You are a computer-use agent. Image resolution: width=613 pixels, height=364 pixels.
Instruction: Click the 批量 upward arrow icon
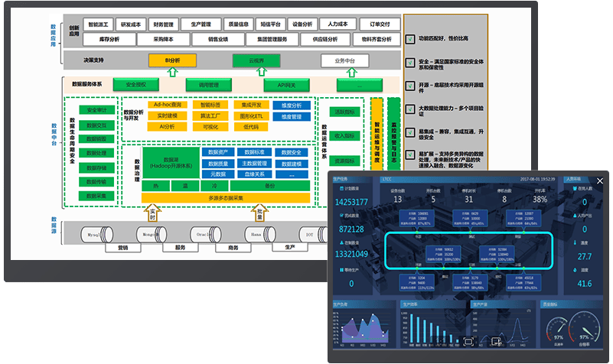click(x=260, y=212)
